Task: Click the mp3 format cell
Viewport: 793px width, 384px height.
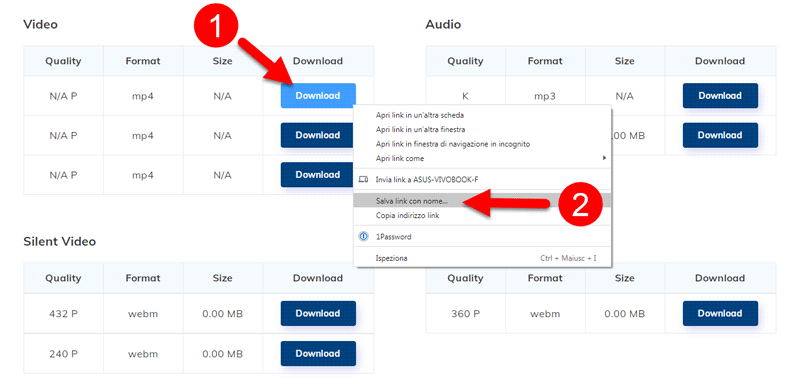Action: (545, 96)
